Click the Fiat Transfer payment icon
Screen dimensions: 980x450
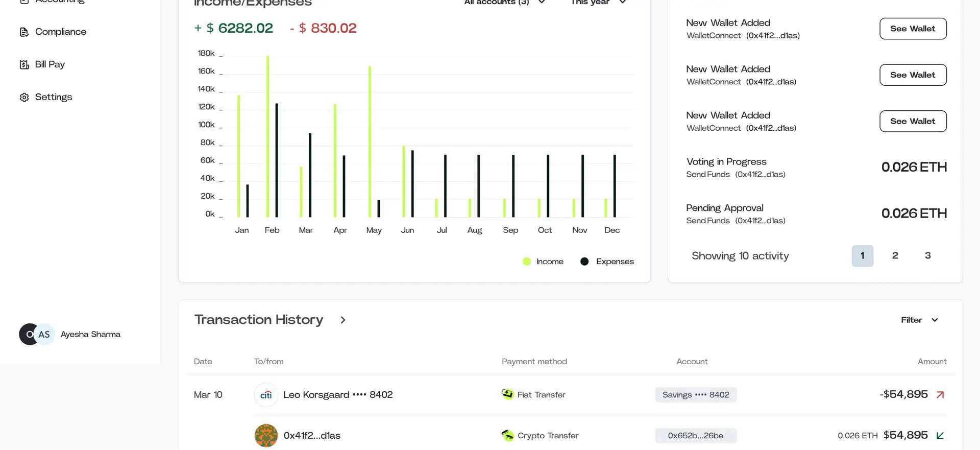(507, 394)
